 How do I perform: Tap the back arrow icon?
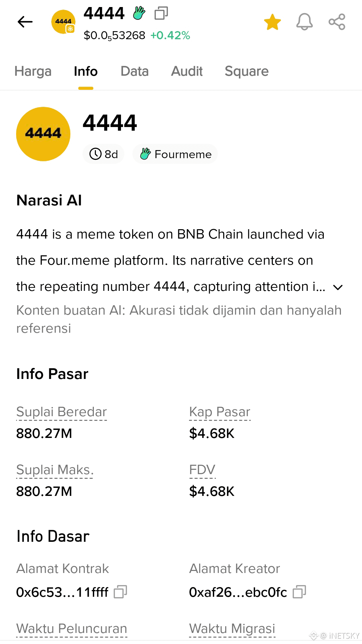tap(25, 22)
